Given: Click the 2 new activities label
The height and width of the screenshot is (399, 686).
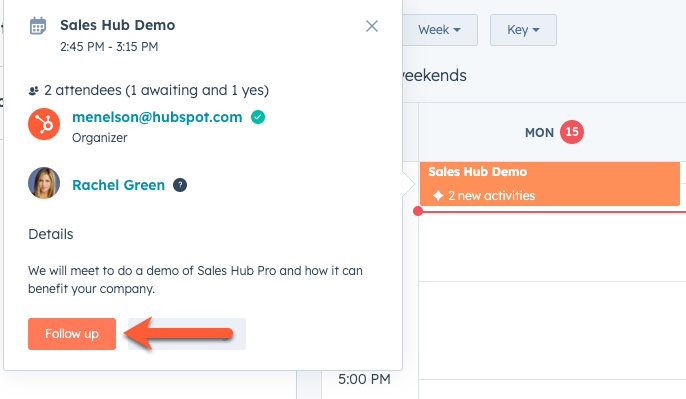Looking at the screenshot, I should 492,196.
